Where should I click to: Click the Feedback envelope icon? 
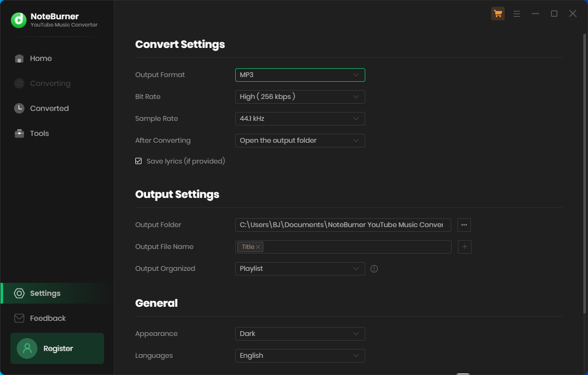[x=19, y=318]
